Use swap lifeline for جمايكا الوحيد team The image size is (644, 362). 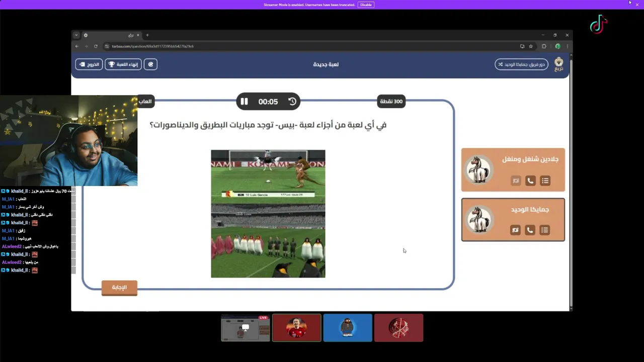point(515,230)
